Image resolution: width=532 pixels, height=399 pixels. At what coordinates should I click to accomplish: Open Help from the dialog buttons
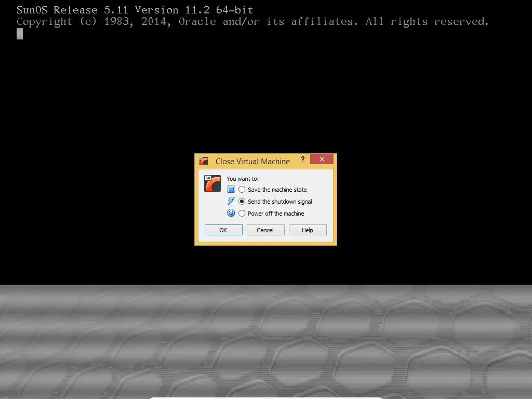coord(308,230)
